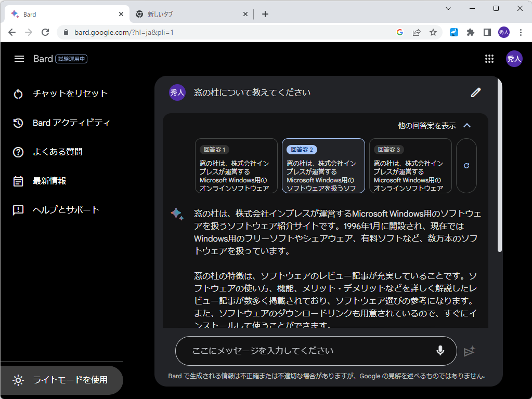This screenshot has width=532, height=399.
Task: Select the 回答案 1 draft card
Action: (x=236, y=166)
